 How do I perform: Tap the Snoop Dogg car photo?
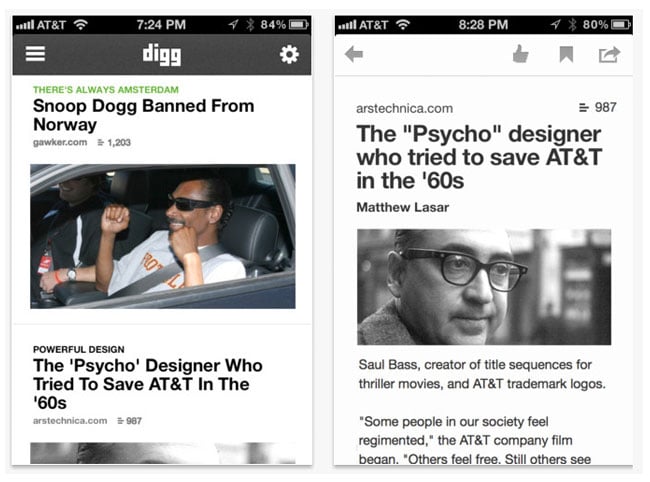tap(163, 236)
